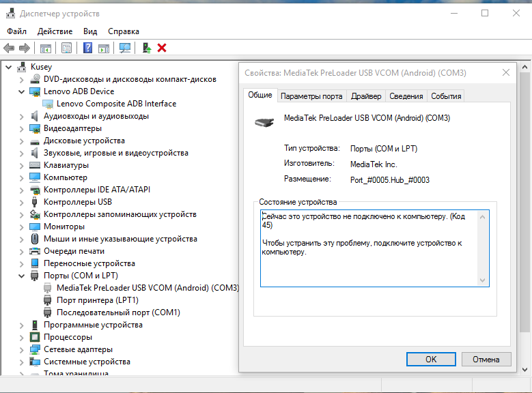Select Переносные устройства row
The height and width of the screenshot is (393, 532).
point(89,263)
